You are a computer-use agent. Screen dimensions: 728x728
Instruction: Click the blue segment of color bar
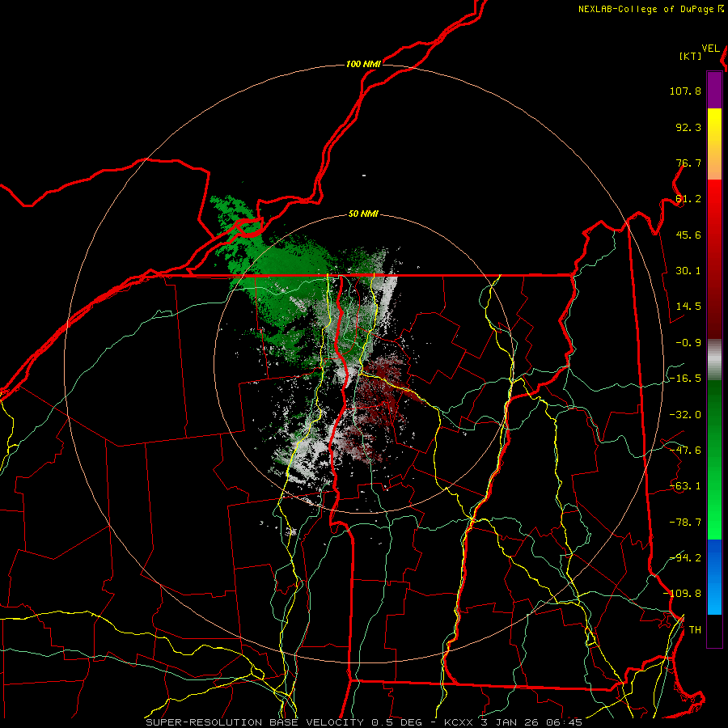coord(714,577)
